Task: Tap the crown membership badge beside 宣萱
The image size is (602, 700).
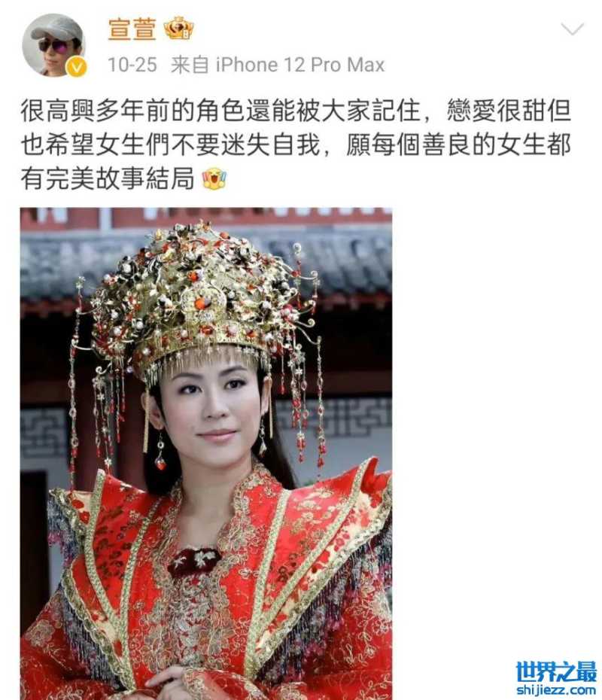Action: pyautogui.click(x=179, y=29)
